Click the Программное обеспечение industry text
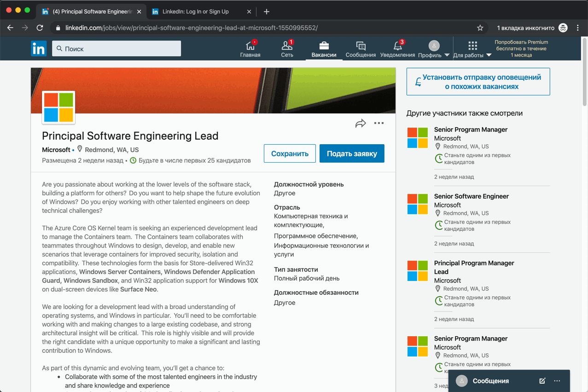Image resolution: width=588 pixels, height=392 pixels. tap(316, 236)
